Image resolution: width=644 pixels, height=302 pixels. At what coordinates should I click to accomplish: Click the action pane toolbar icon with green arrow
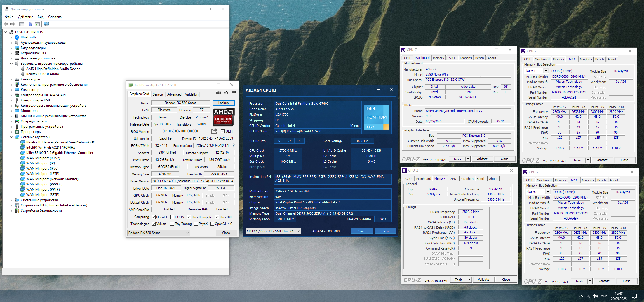[x=37, y=24]
